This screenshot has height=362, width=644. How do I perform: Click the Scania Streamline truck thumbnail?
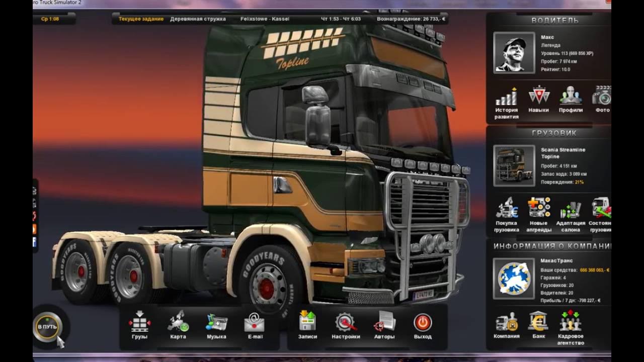coord(514,166)
